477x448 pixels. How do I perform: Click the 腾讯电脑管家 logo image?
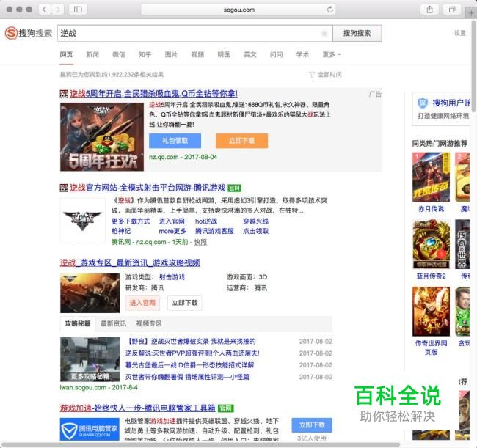pos(90,430)
